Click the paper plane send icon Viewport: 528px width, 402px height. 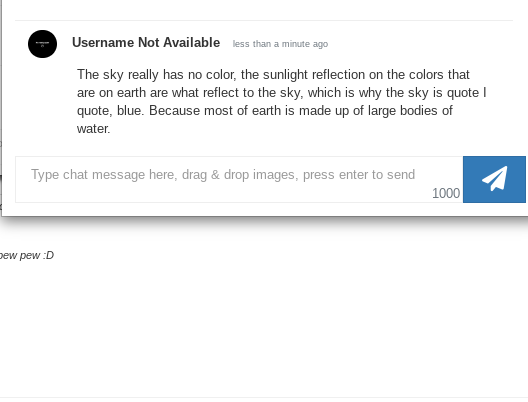click(494, 178)
